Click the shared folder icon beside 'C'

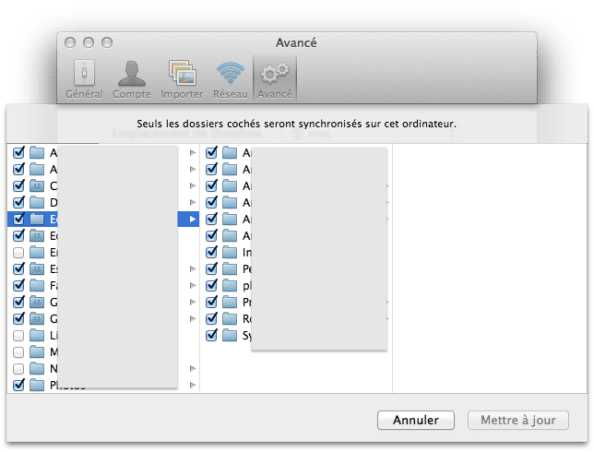37,186
